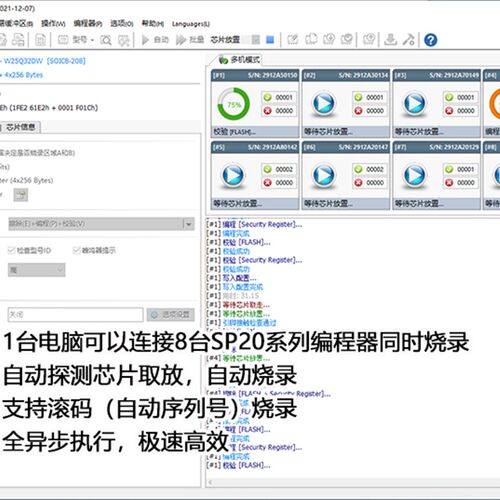Toggle the 蜂鸣器提示 buzzer checkbox
Screen dimensions: 500x500
tap(76, 250)
